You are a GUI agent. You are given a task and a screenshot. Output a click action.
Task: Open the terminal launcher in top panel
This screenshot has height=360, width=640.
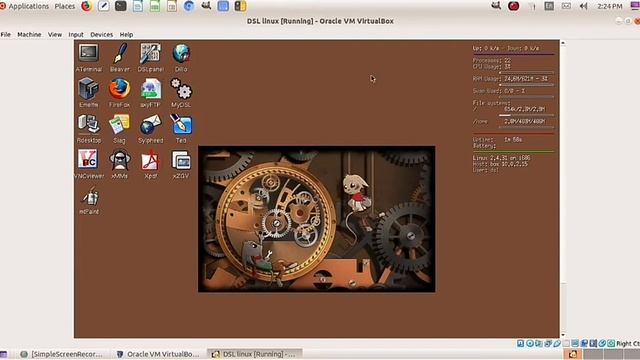(120, 6)
